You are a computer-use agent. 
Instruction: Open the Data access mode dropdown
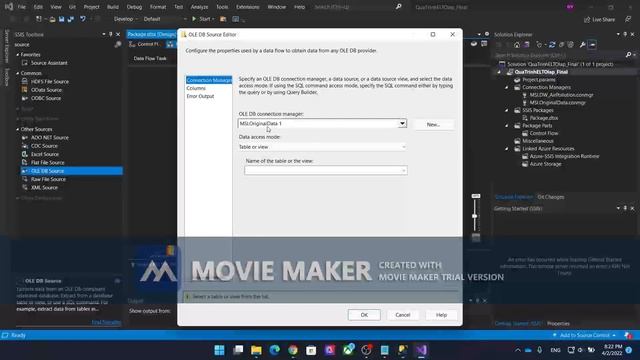(x=322, y=147)
